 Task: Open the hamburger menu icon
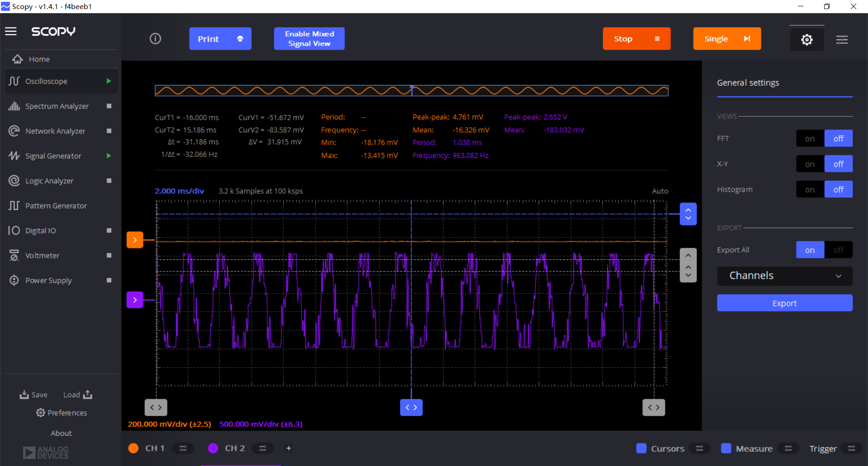click(x=11, y=31)
